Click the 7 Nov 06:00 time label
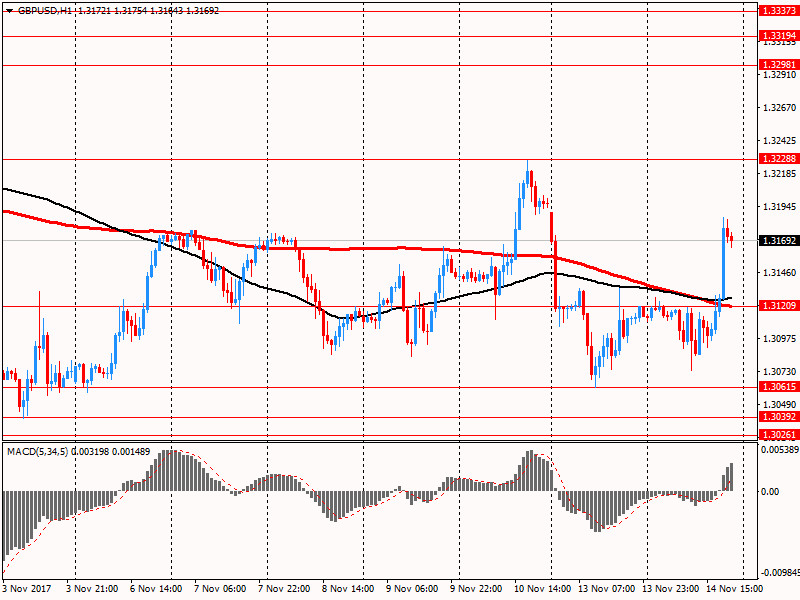Screen dimensions: 800x600 pos(220,589)
